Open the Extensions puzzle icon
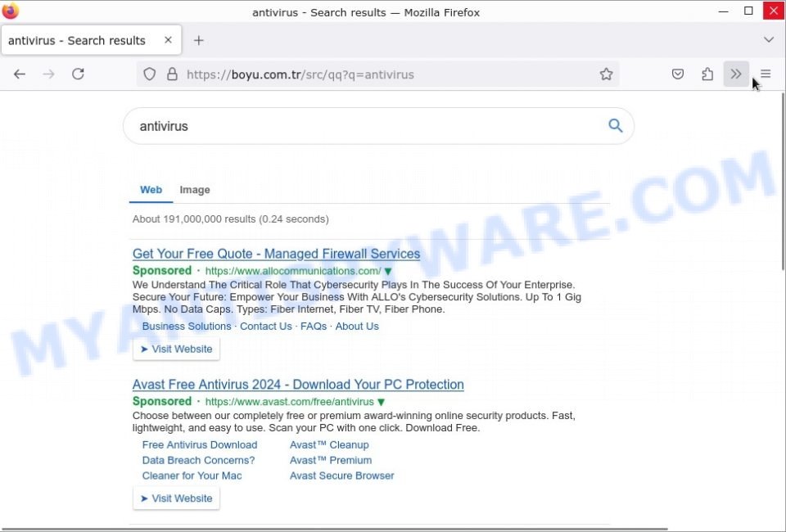Viewport: 786px width, 532px height. point(707,74)
